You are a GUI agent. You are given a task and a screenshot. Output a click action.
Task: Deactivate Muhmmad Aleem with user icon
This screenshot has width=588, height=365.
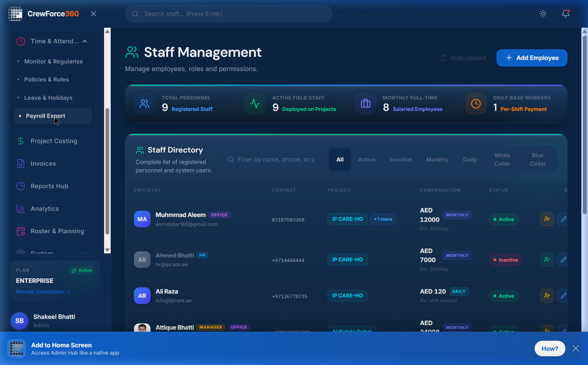tap(547, 219)
